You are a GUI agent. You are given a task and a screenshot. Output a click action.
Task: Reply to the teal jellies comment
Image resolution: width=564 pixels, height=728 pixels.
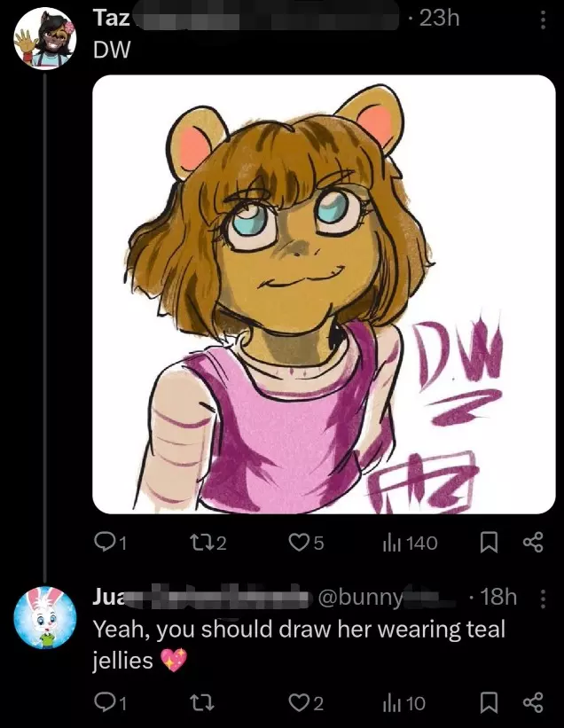click(110, 703)
